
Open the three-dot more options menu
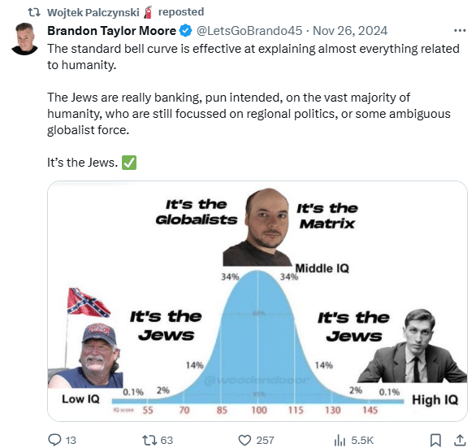(x=460, y=30)
